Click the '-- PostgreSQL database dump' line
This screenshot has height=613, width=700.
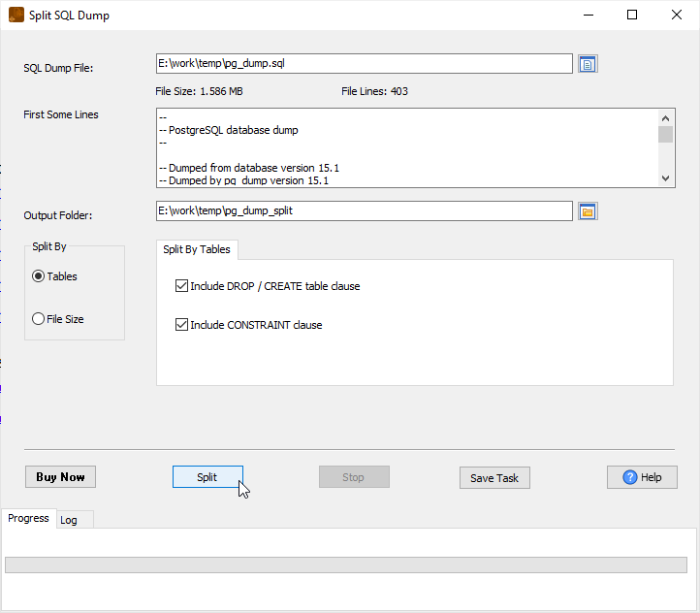click(229, 130)
